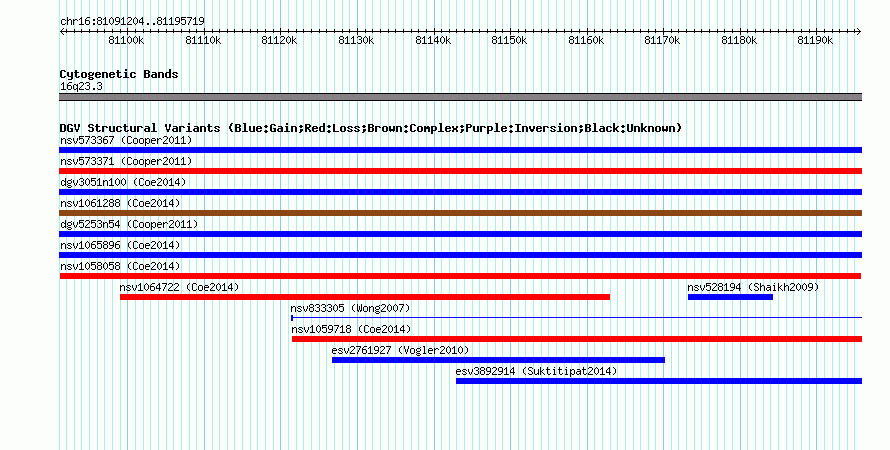Click the nsv833305 (Wong2007) label

coord(350,308)
